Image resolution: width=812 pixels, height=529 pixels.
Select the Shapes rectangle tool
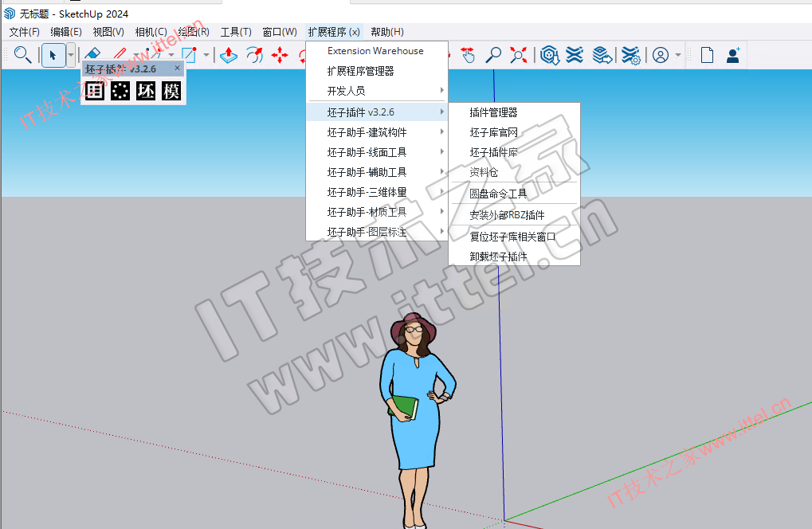pos(190,54)
